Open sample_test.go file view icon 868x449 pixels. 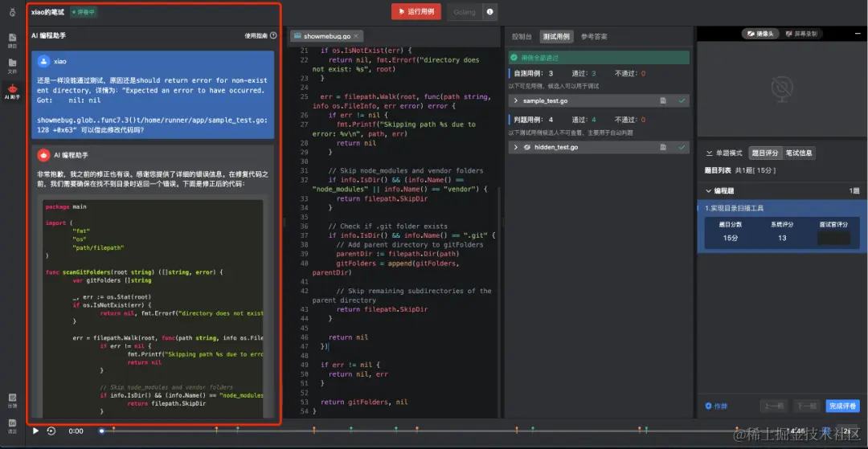[x=662, y=100]
